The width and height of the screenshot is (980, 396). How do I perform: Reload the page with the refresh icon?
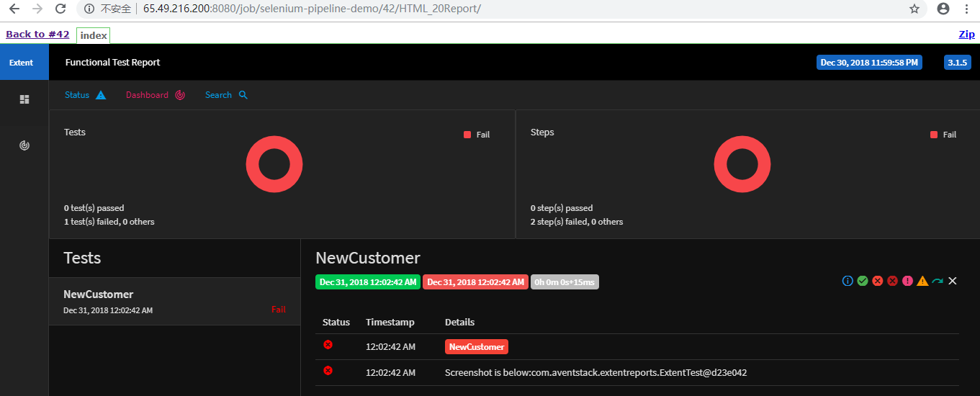point(61,9)
